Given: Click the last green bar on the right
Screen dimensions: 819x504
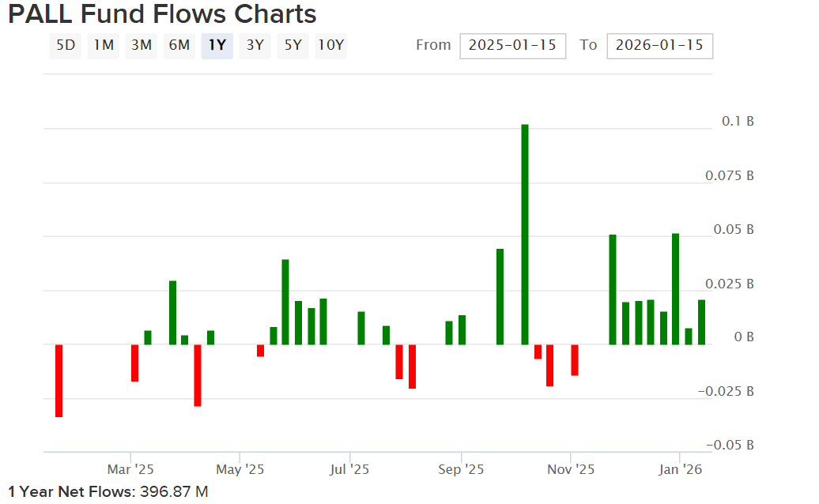Looking at the screenshot, I should [x=701, y=322].
